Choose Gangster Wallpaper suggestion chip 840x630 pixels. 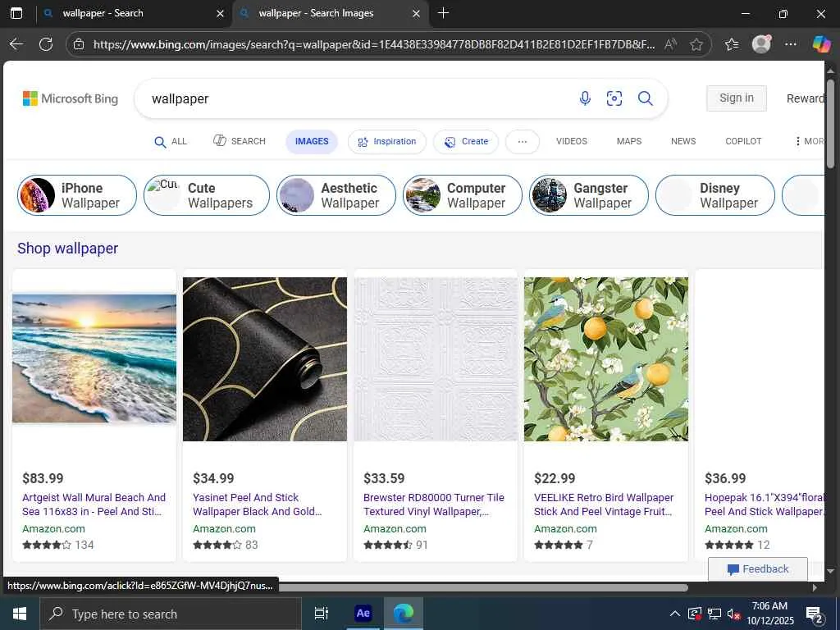click(589, 195)
